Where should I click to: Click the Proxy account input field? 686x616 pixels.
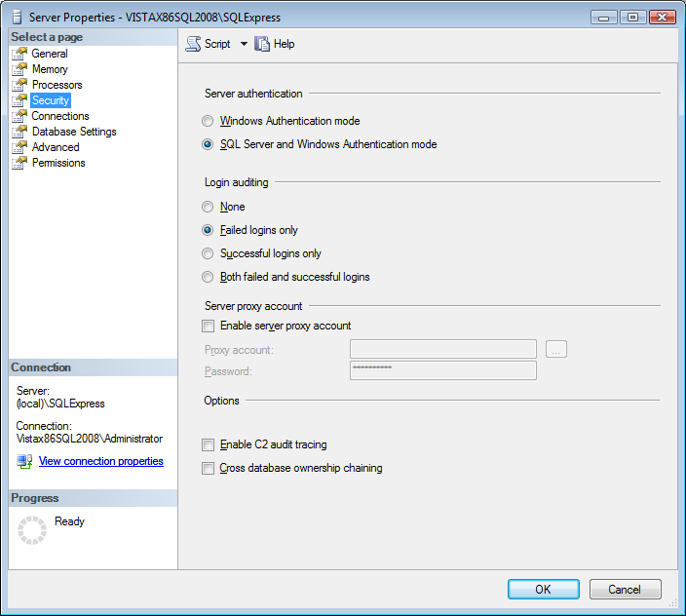[443, 349]
